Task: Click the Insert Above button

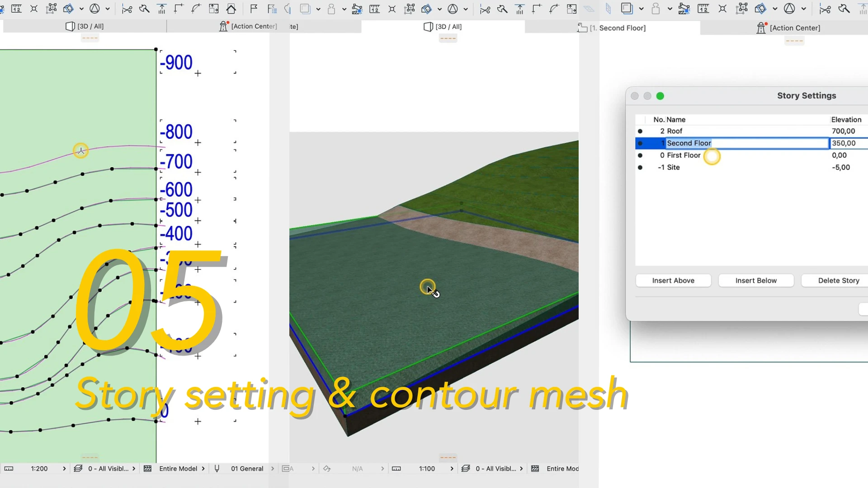Action: tap(673, 281)
